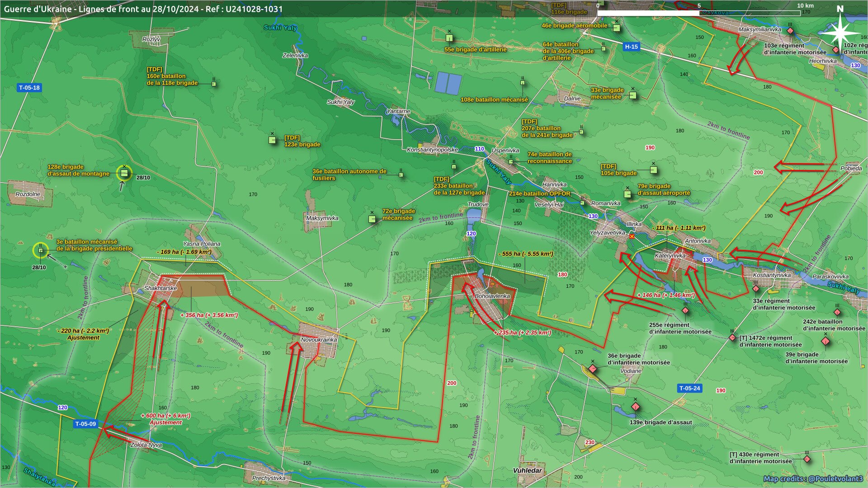The height and width of the screenshot is (488, 868).
Task: Click the Vuhledar town label
Action: [527, 470]
